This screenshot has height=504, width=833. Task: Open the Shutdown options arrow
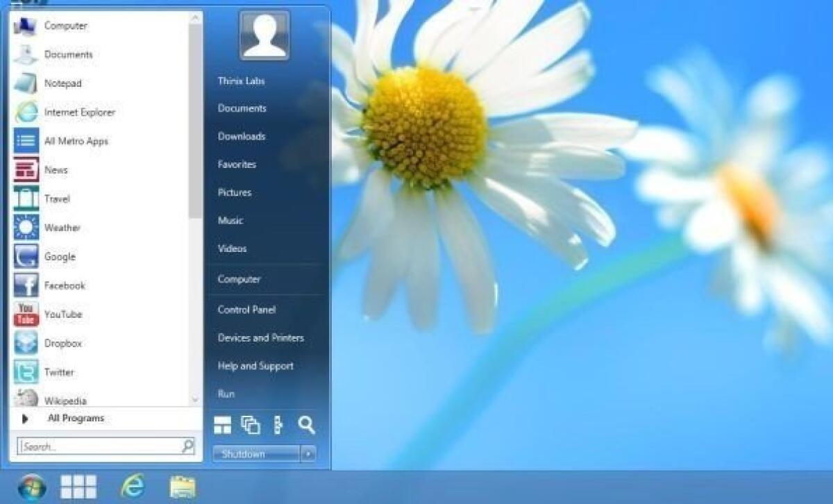pyautogui.click(x=308, y=453)
